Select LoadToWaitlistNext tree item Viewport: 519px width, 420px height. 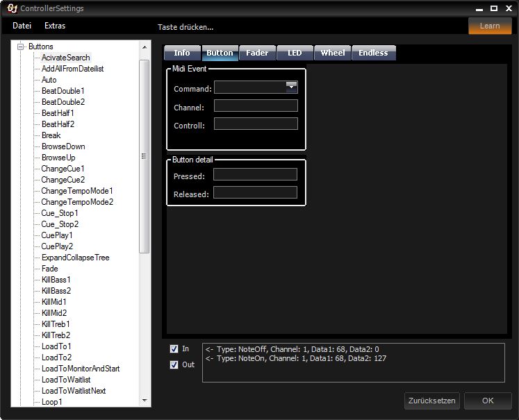[74, 391]
